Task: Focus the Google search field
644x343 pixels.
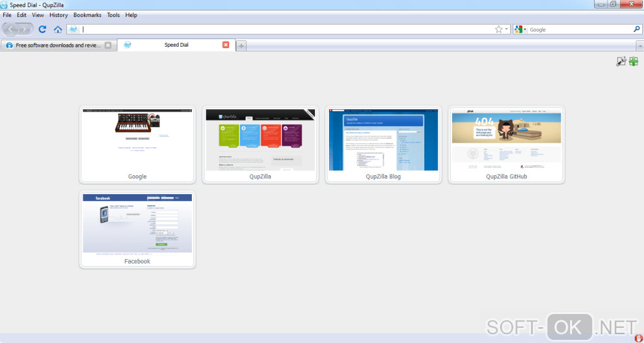Action: 580,30
